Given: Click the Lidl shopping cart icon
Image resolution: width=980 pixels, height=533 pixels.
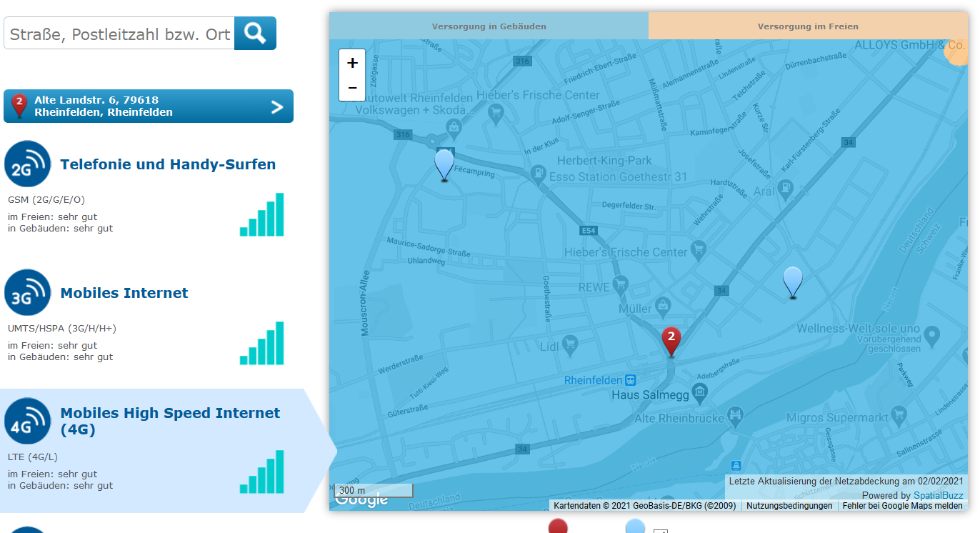Looking at the screenshot, I should pos(569,345).
